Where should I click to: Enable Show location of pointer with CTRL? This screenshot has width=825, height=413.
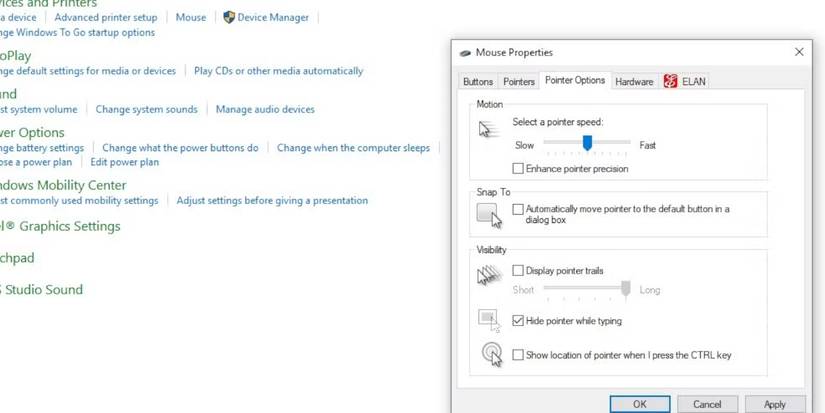(518, 355)
